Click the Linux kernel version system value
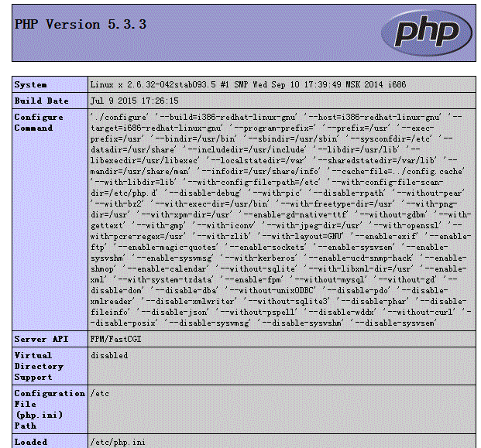Viewport: 481px width, 448px height. (248, 84)
